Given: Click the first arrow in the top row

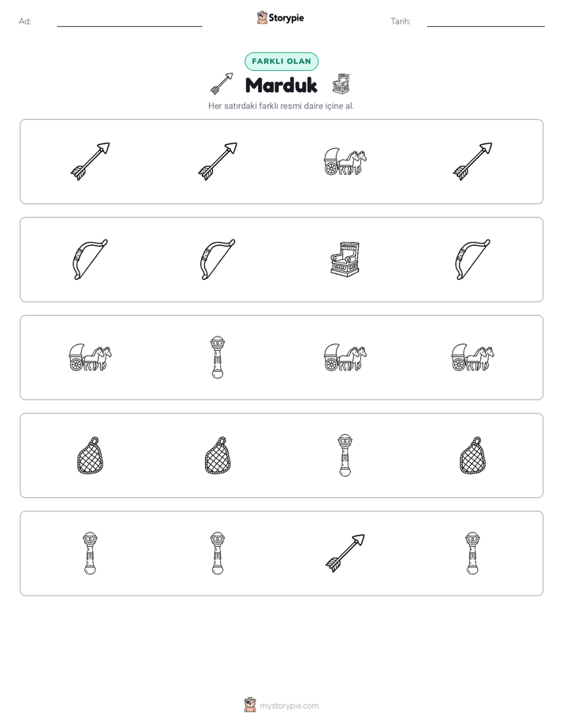Looking at the screenshot, I should click(90, 162).
